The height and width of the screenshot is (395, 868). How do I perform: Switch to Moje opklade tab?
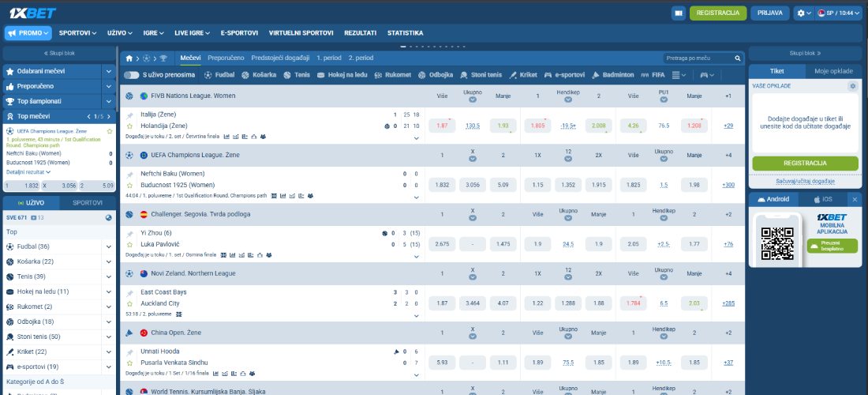pos(833,71)
